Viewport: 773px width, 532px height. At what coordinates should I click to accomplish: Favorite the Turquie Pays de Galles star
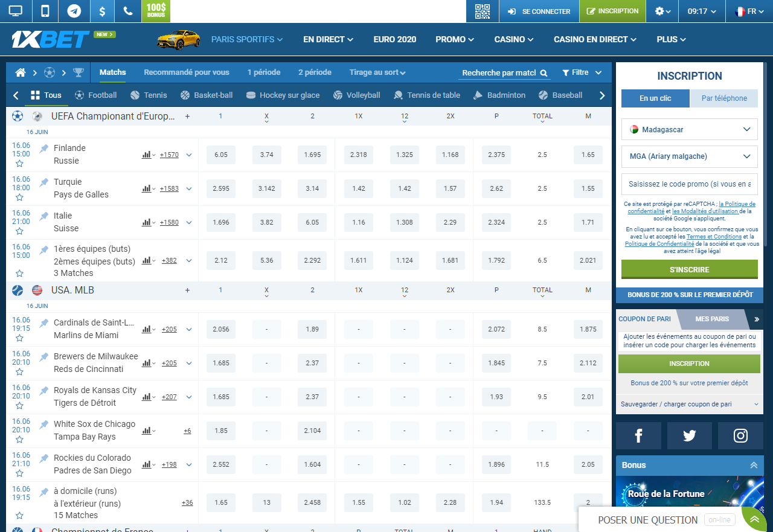(x=19, y=197)
